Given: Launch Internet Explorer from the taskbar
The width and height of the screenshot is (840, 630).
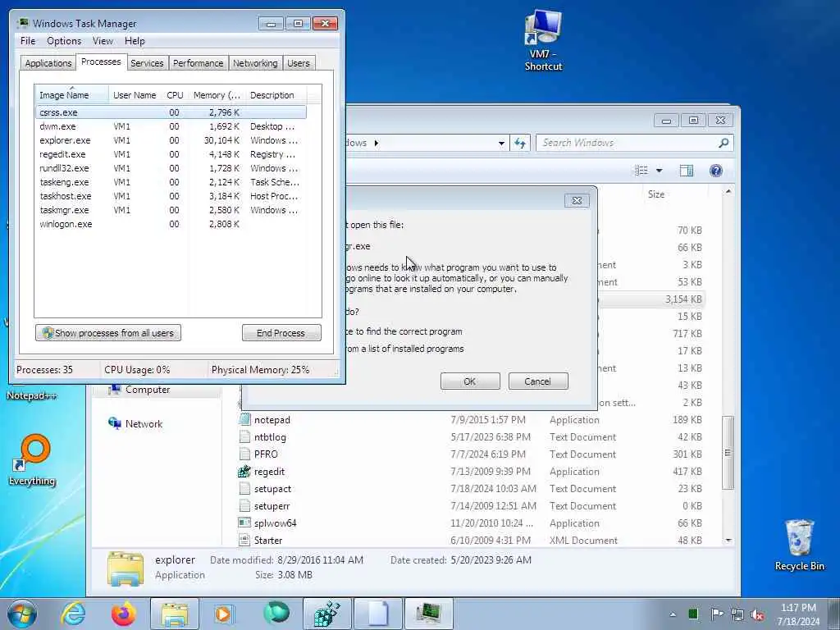Looking at the screenshot, I should (x=73, y=614).
